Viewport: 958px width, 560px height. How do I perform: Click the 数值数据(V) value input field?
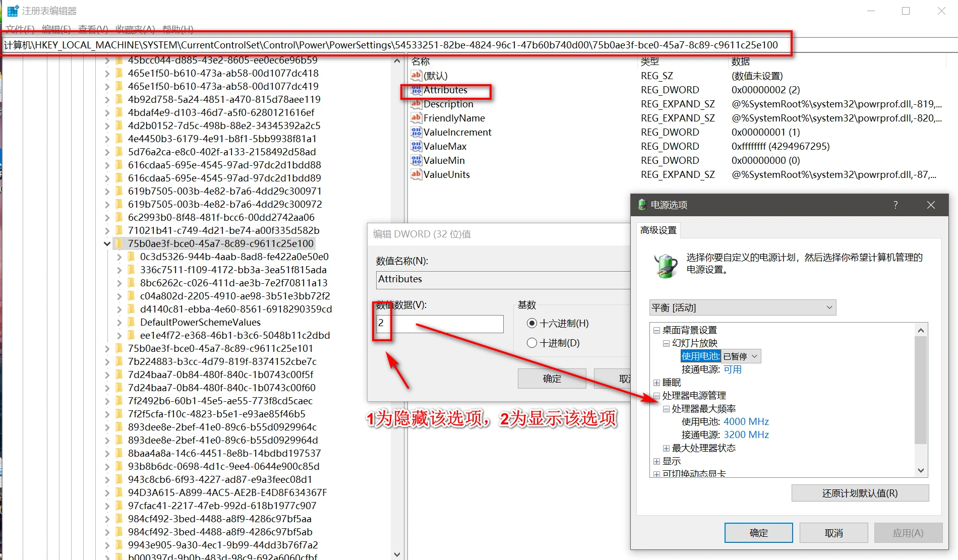(x=439, y=324)
